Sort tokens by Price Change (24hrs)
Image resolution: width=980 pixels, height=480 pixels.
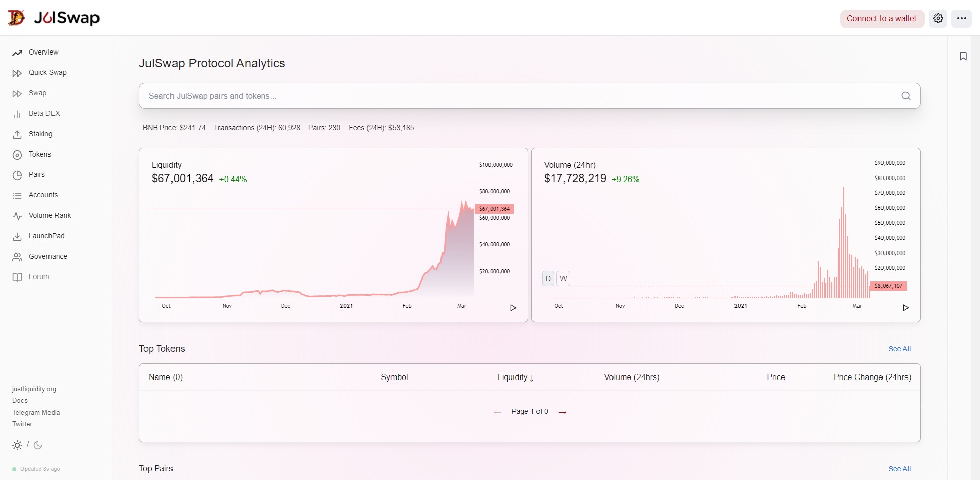[x=872, y=377]
